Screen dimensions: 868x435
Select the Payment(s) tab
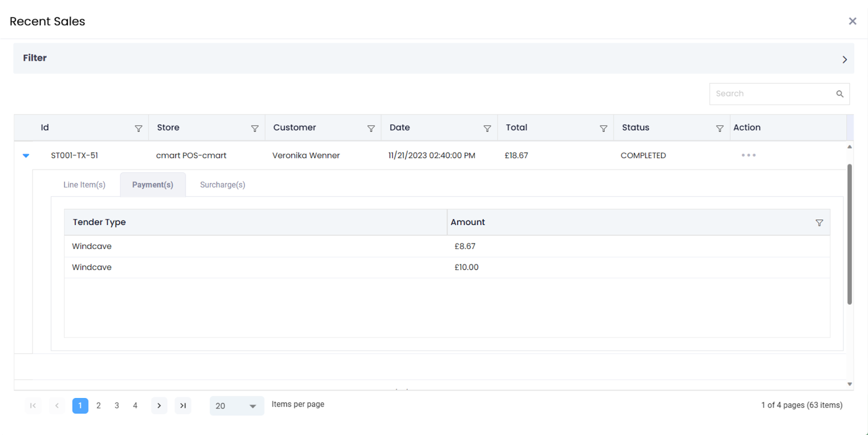click(x=152, y=185)
